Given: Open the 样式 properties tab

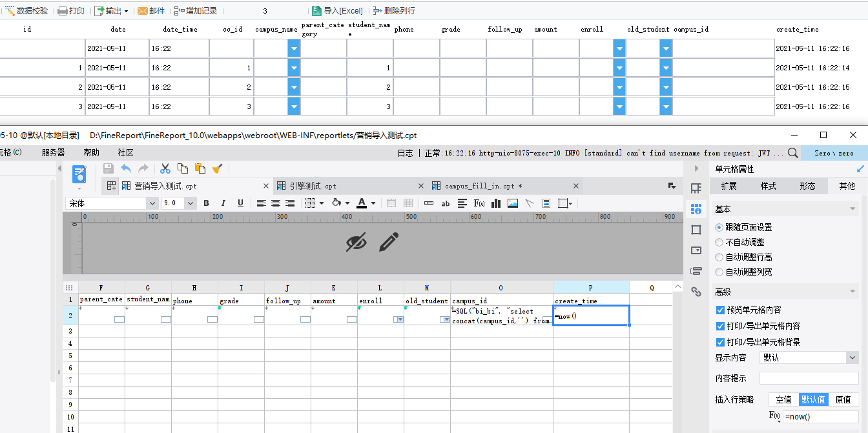Looking at the screenshot, I should [x=768, y=186].
